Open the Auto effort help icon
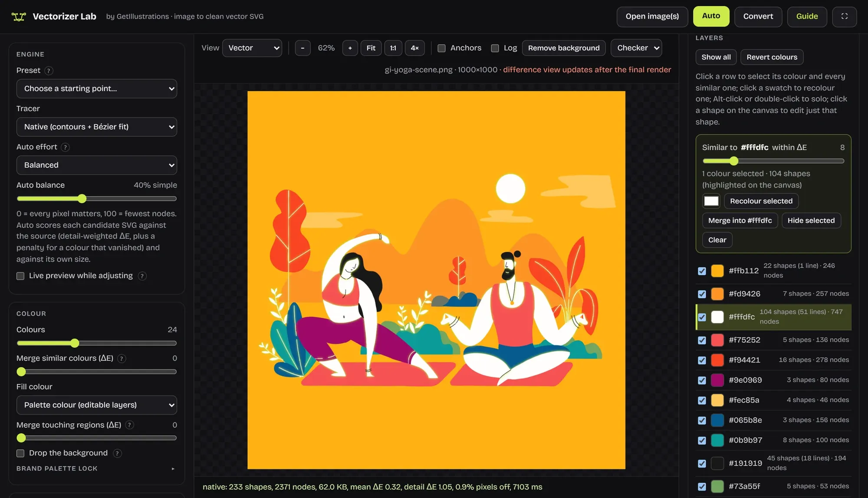 (65, 147)
